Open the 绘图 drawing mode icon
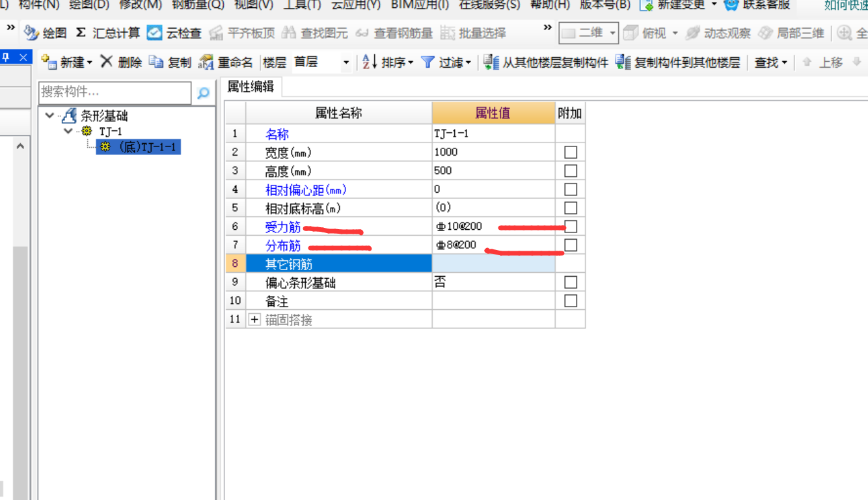The height and width of the screenshot is (500, 868). 31,33
